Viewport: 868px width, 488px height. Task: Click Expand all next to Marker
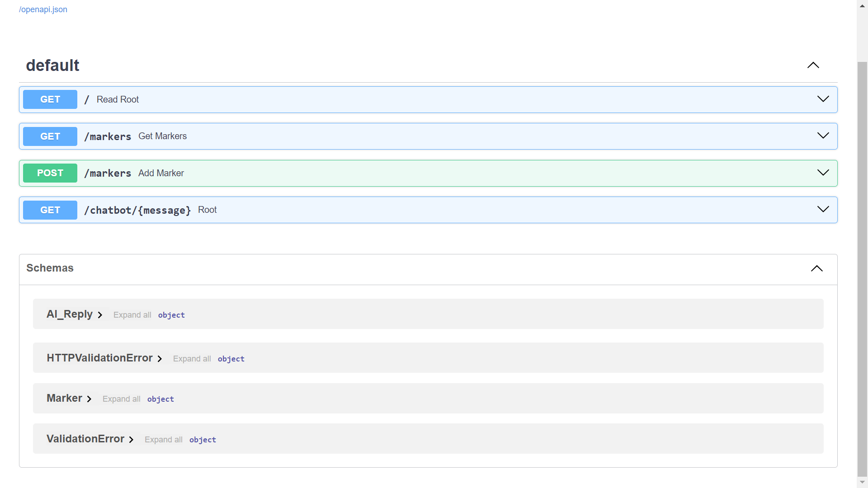pyautogui.click(x=121, y=399)
